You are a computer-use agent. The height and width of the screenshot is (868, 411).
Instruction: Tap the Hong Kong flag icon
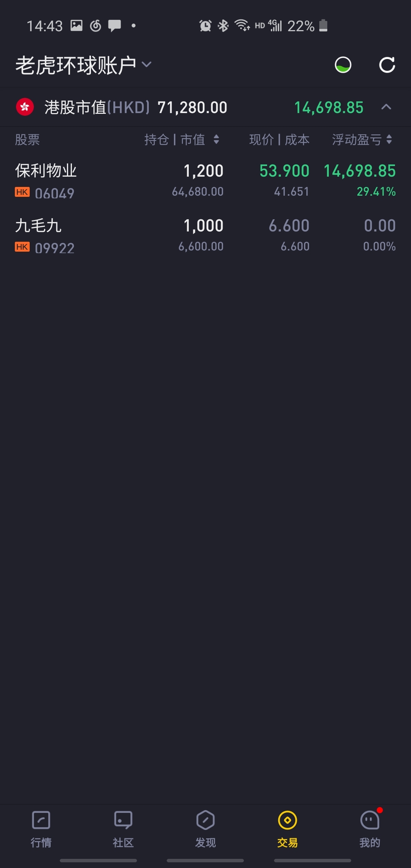point(25,107)
